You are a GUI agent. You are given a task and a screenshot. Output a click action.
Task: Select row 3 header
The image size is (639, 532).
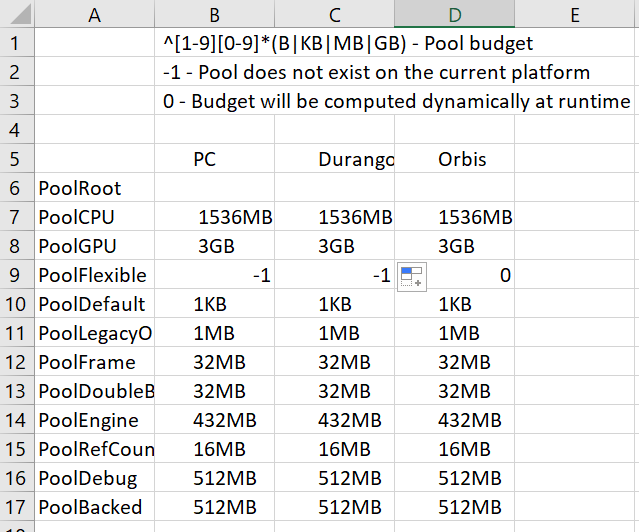[17, 101]
